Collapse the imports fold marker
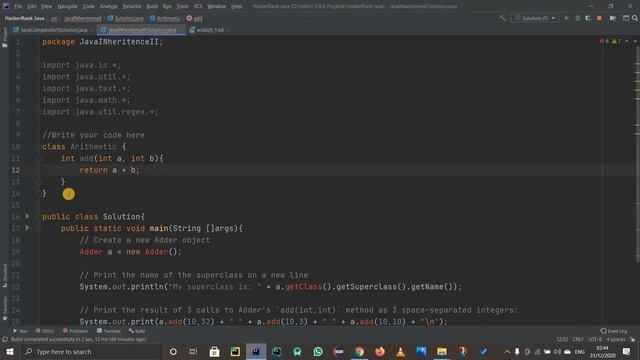Screen dimensions: 640x360 39,65
